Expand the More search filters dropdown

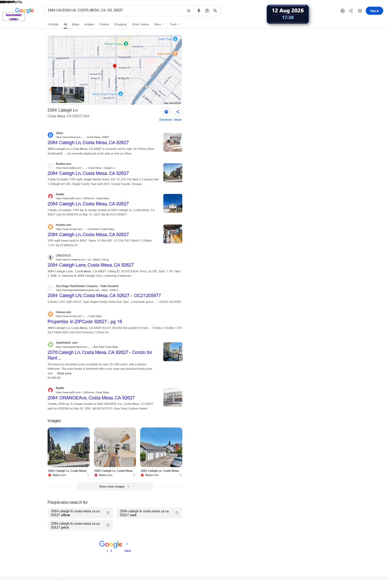pos(159,24)
